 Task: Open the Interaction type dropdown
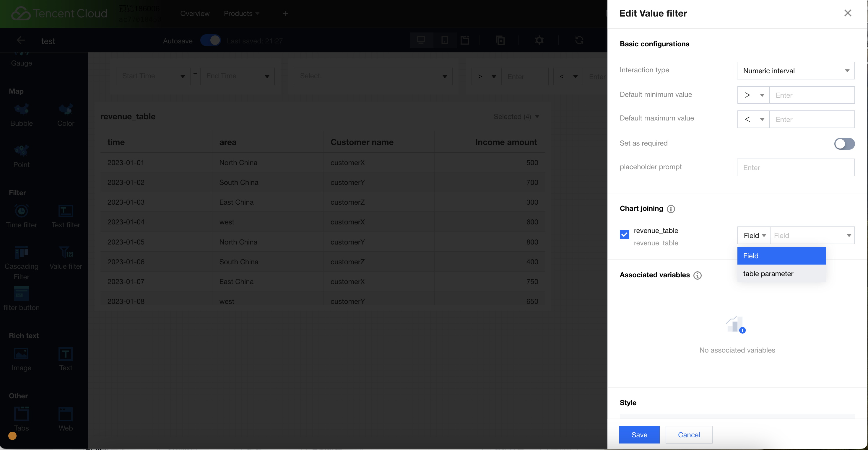point(795,71)
